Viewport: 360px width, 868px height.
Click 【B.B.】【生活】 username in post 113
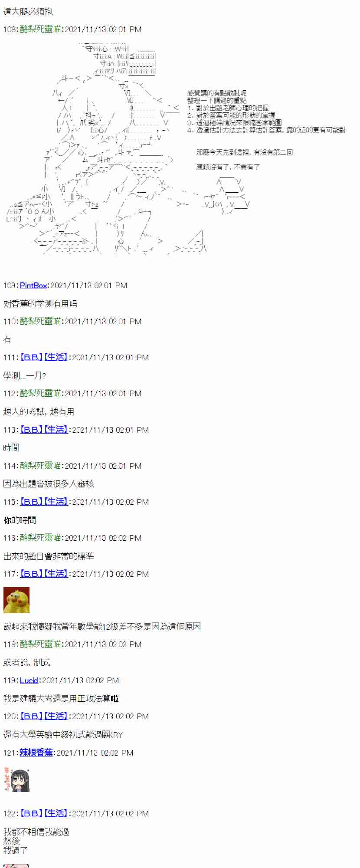[44, 430]
